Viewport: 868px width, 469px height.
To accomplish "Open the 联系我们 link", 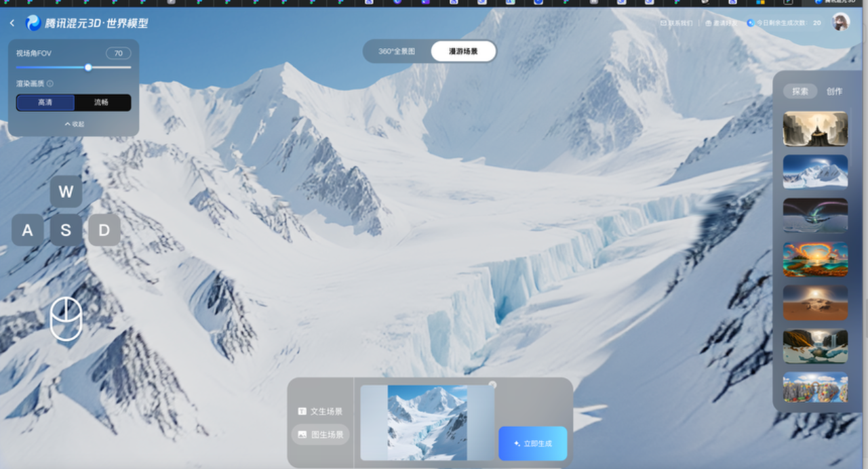I will [677, 23].
